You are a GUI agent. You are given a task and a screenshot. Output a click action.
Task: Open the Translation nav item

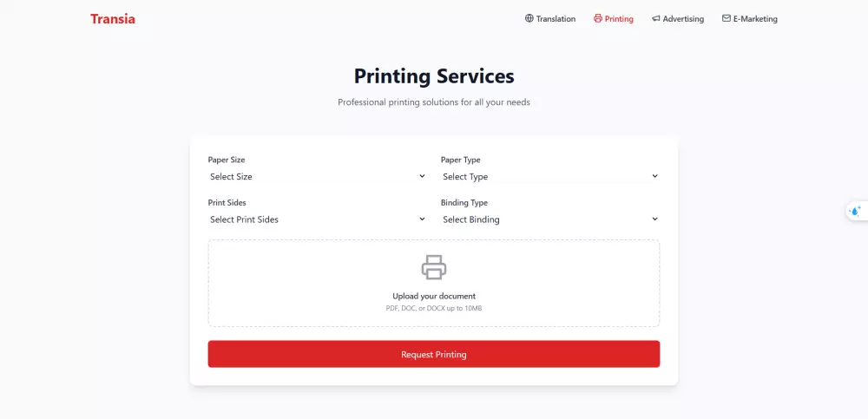pos(550,19)
